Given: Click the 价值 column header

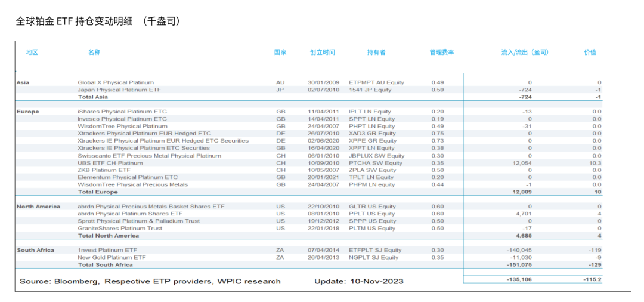Looking at the screenshot, I should tap(590, 52).
